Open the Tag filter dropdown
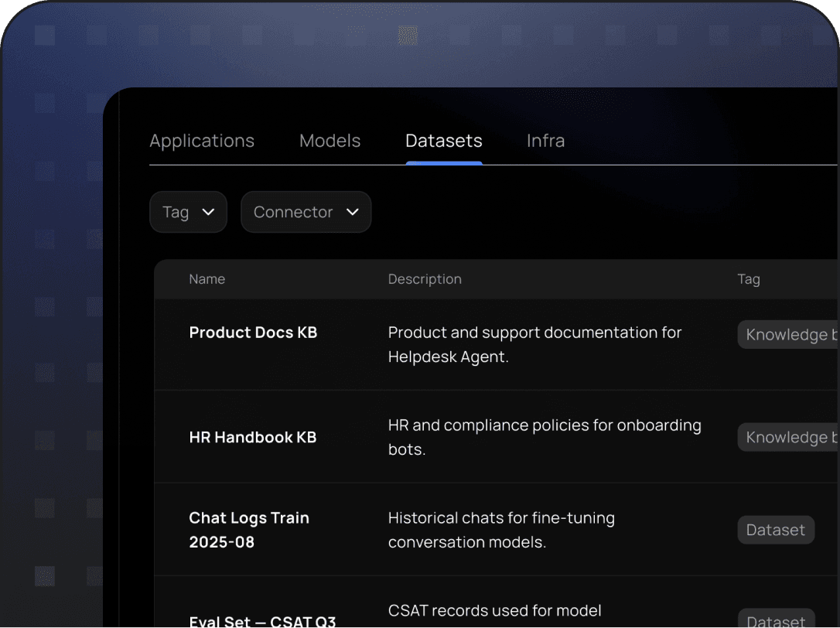This screenshot has height=628, width=840. coord(188,212)
